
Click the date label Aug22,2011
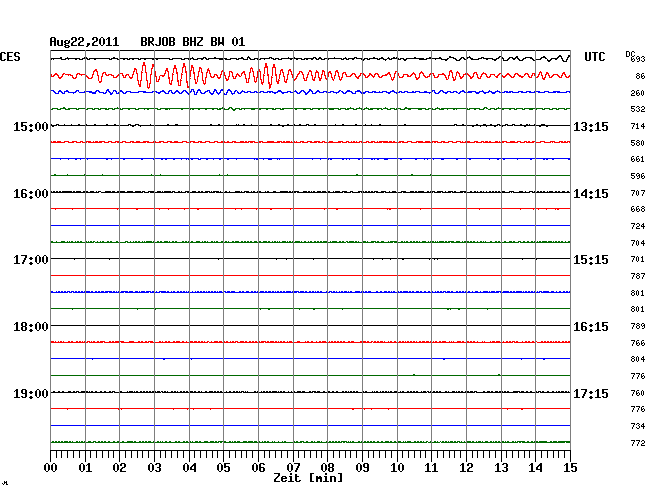pyautogui.click(x=84, y=42)
